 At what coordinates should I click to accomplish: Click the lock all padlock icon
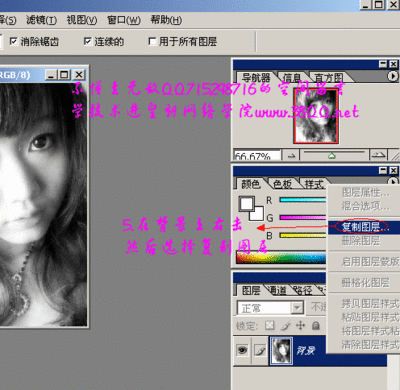[x=315, y=325]
